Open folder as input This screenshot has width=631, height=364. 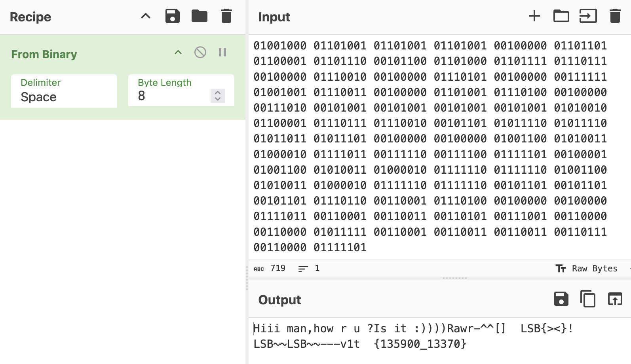click(561, 16)
